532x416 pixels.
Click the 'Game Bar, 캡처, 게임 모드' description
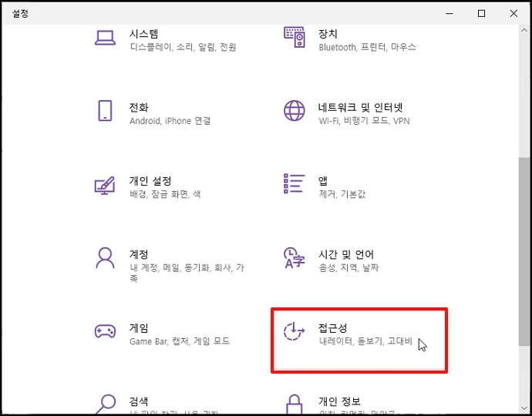(x=180, y=341)
